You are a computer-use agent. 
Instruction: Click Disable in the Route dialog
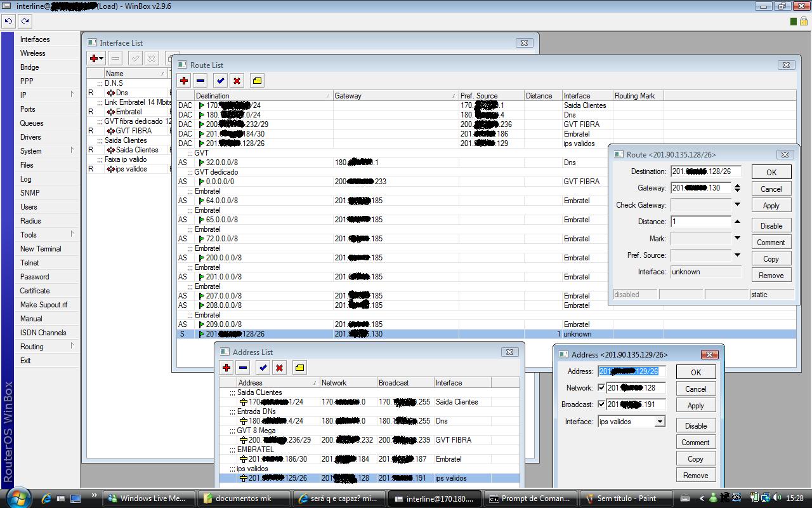point(771,226)
